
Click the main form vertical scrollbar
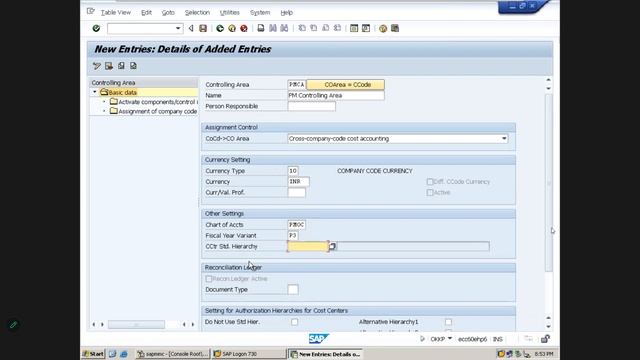[x=549, y=183]
